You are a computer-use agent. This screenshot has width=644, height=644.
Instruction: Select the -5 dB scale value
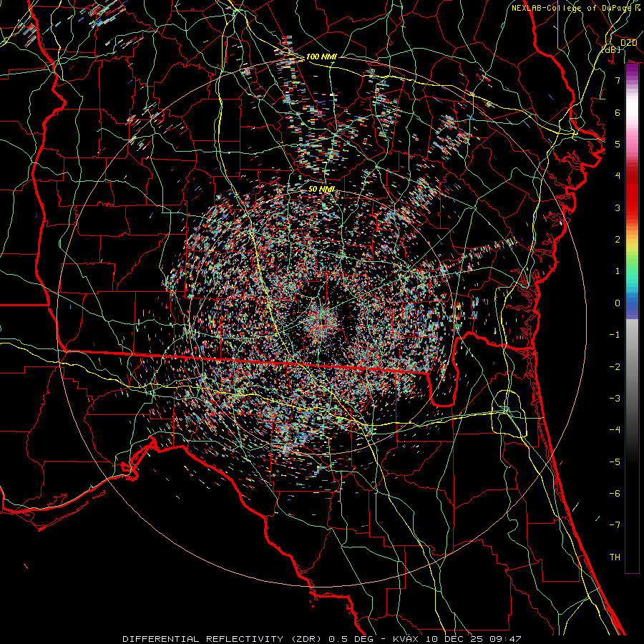click(x=615, y=462)
